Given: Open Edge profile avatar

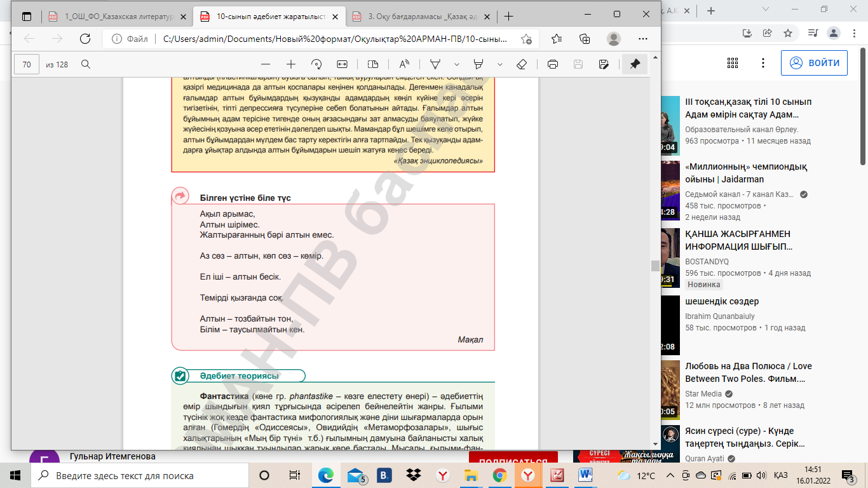Looking at the screenshot, I should (614, 39).
